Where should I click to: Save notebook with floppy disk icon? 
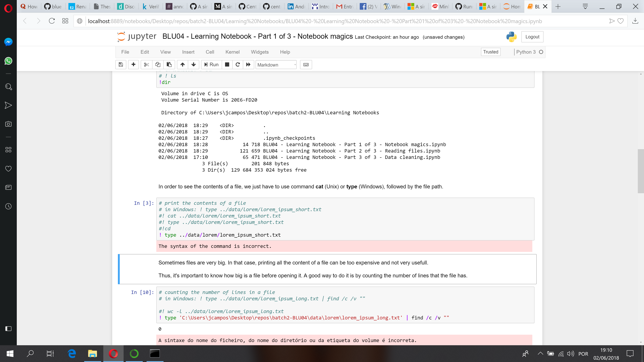pos(121,65)
